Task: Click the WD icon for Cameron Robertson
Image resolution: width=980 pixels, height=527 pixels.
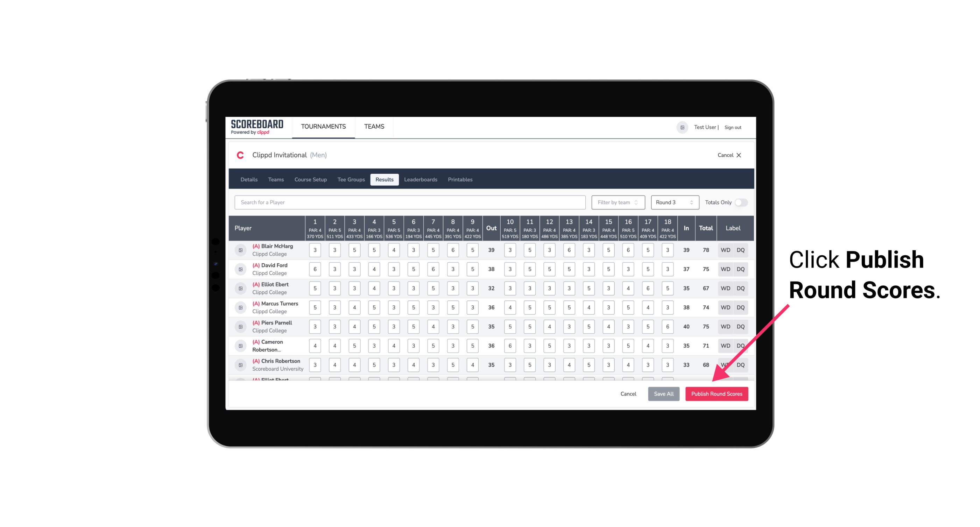Action: click(x=725, y=344)
